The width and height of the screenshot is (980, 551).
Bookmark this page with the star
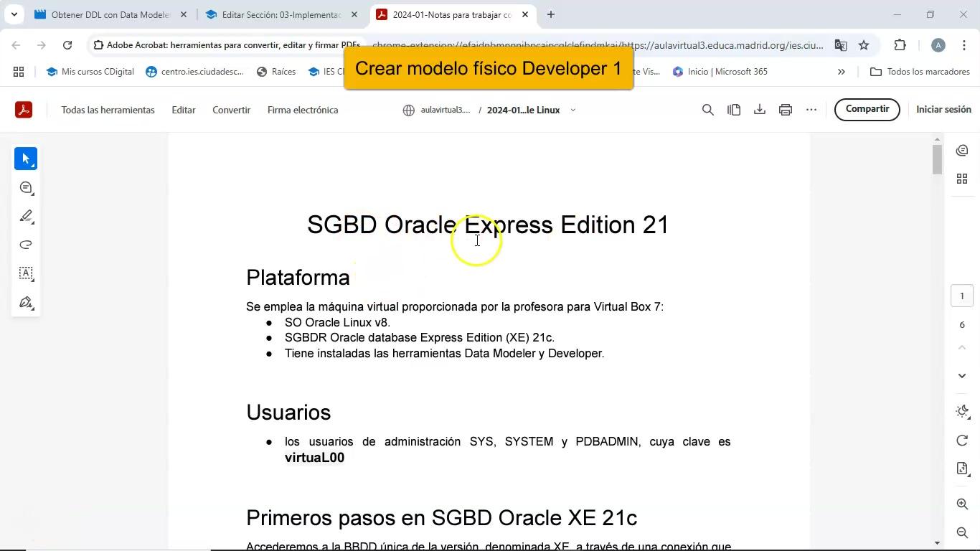pos(864,45)
